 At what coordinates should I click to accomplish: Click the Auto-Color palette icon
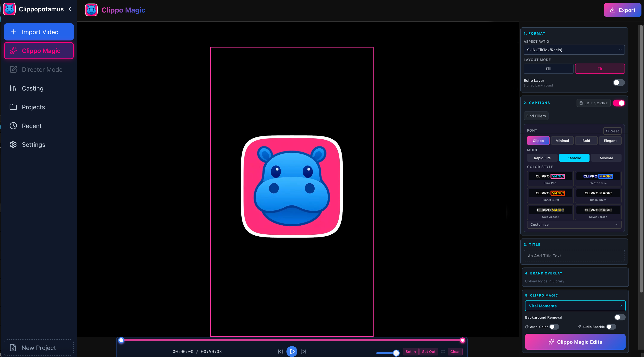(x=527, y=327)
